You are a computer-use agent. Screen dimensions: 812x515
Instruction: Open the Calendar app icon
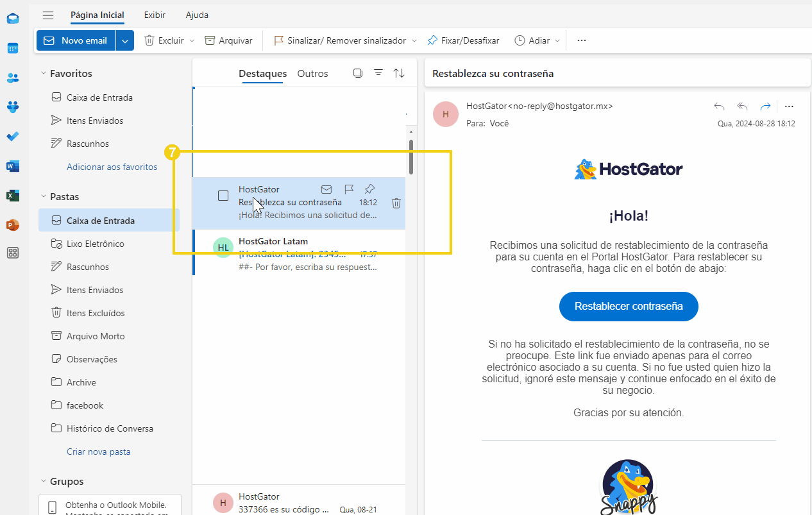click(13, 48)
